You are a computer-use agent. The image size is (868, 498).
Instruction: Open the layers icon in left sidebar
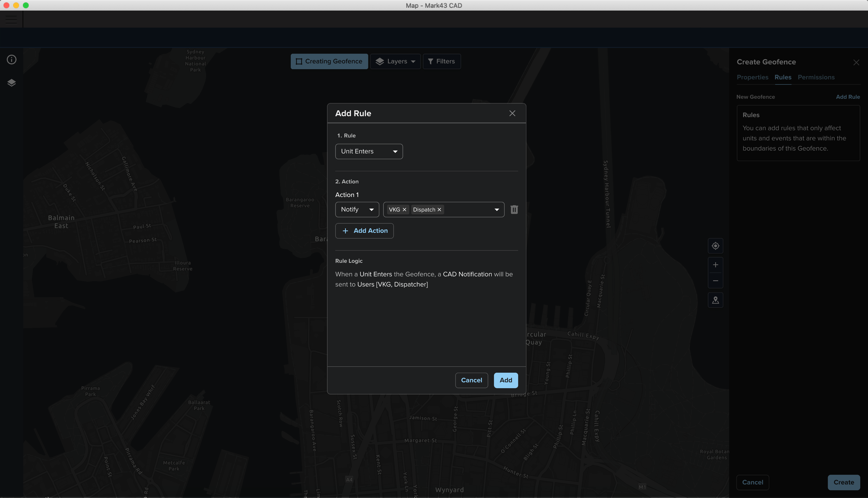12,83
